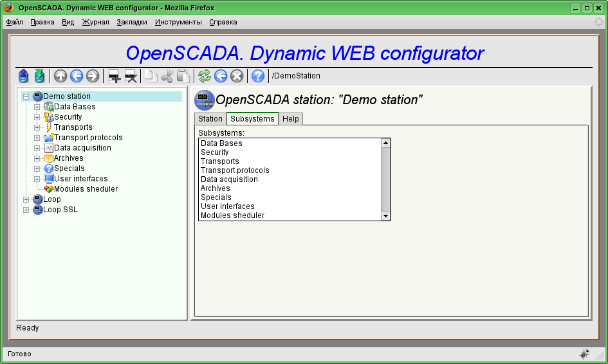Screen dimensions: 608x364
Task: Collapse the Demo station tree node
Action: tap(26, 96)
